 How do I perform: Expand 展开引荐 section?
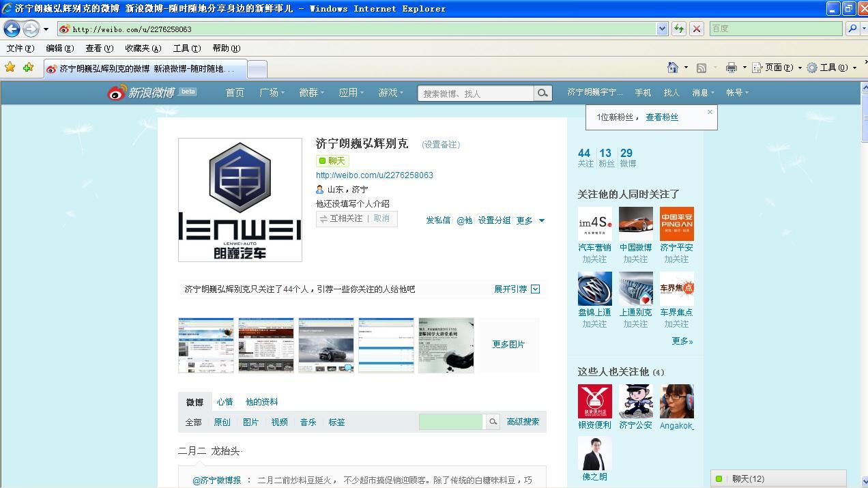tap(517, 289)
